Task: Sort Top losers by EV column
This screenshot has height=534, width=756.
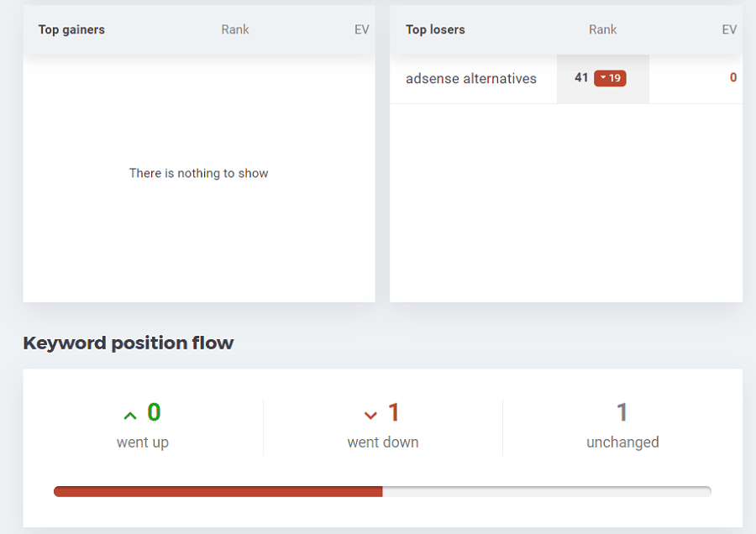Action: point(729,29)
